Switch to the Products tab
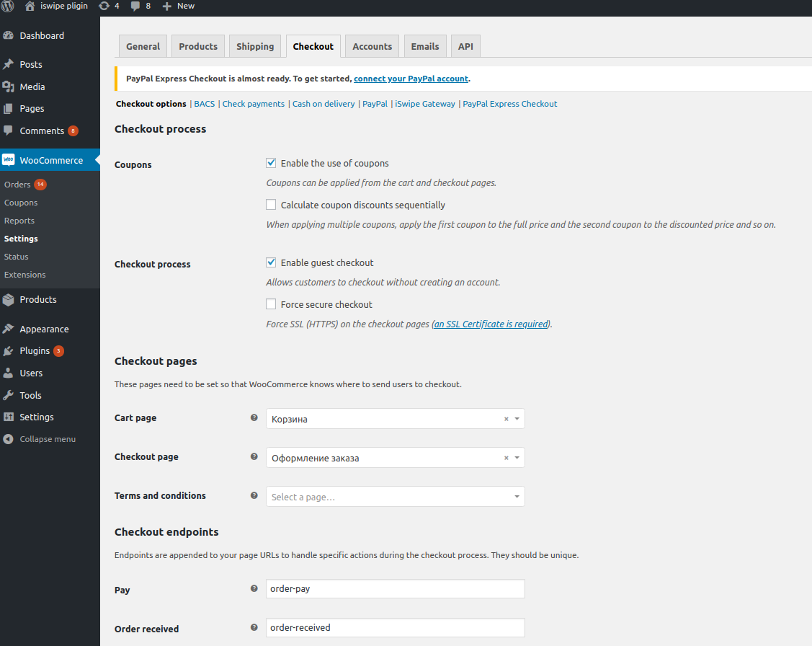Image resolution: width=812 pixels, height=646 pixels. click(198, 46)
